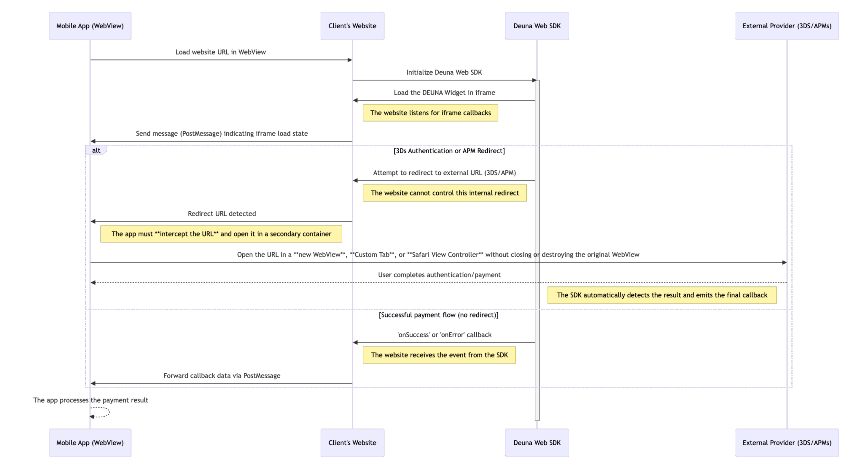This screenshot has height=470, width=868.
Task: Click the top External Provider (3DS/APMs) box
Action: [x=787, y=26]
